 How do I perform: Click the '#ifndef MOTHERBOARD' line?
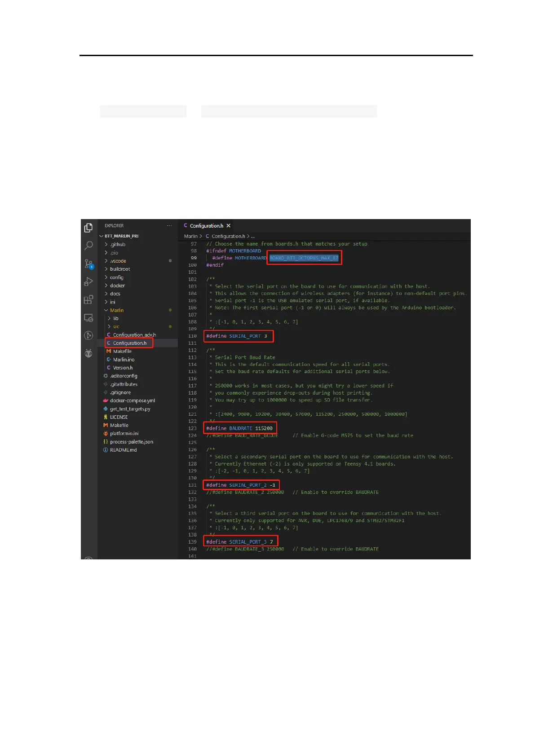234,251
